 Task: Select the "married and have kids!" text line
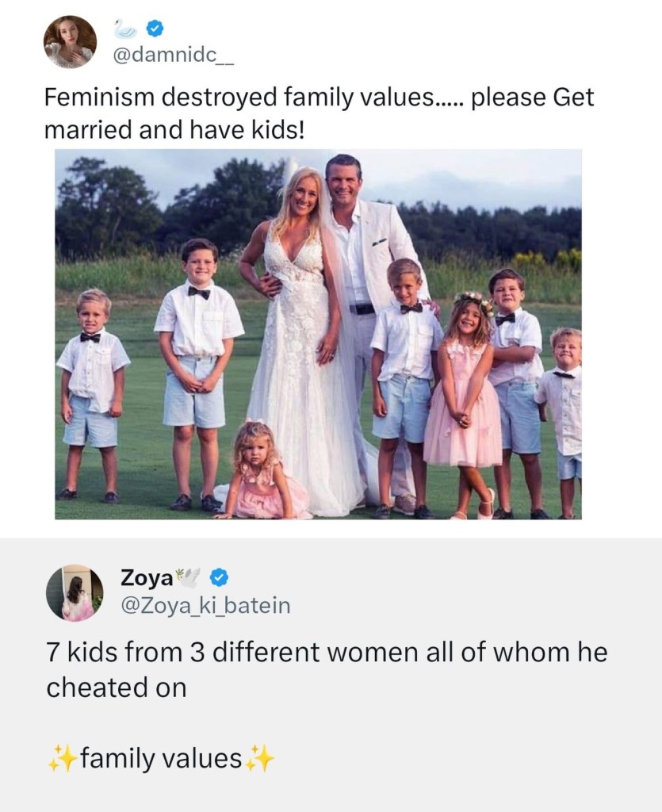tap(174, 130)
